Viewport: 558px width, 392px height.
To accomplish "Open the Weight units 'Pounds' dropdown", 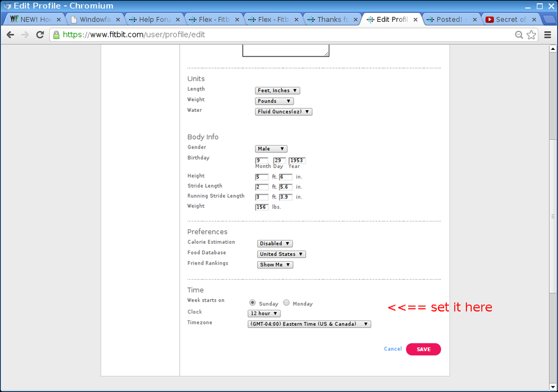I will coord(274,101).
